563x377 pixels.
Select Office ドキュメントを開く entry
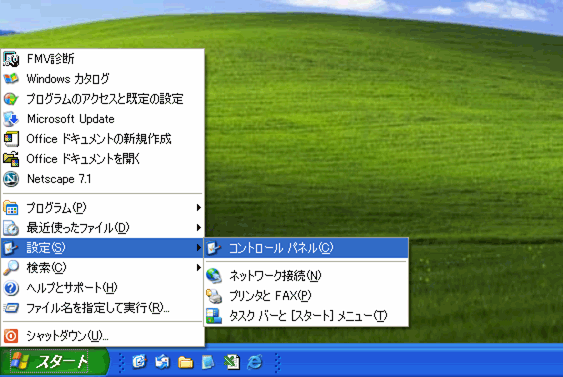click(x=103, y=159)
